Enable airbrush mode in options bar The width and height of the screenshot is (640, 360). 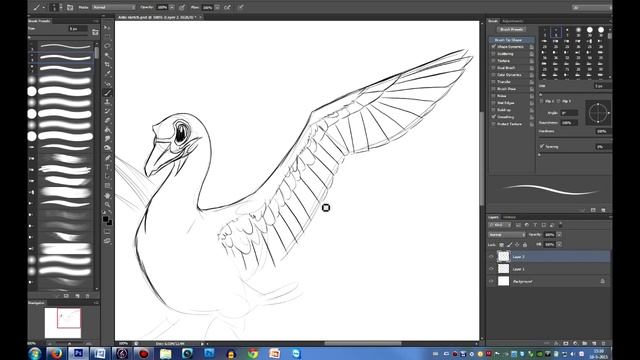(x=227, y=7)
